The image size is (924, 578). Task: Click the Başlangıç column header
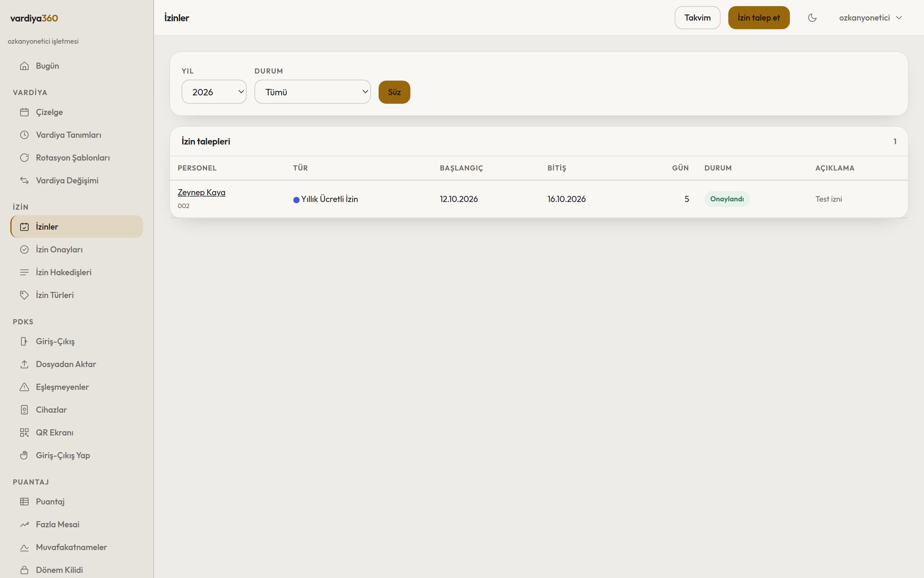tap(461, 168)
